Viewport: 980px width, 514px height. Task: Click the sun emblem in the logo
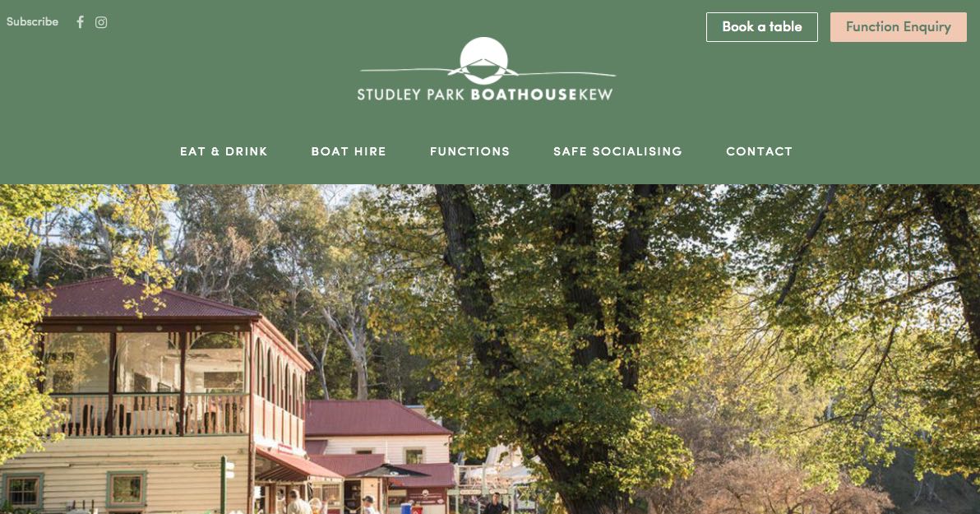click(483, 61)
